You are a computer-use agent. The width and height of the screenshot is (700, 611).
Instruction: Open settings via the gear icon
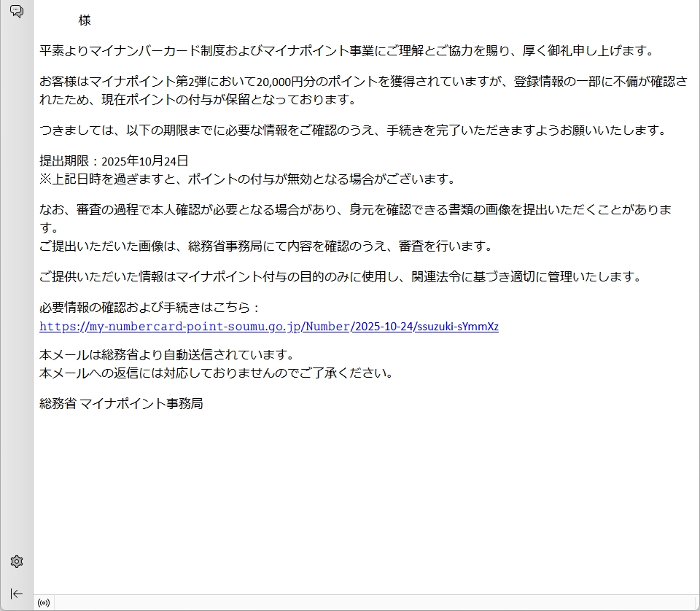coord(17,561)
